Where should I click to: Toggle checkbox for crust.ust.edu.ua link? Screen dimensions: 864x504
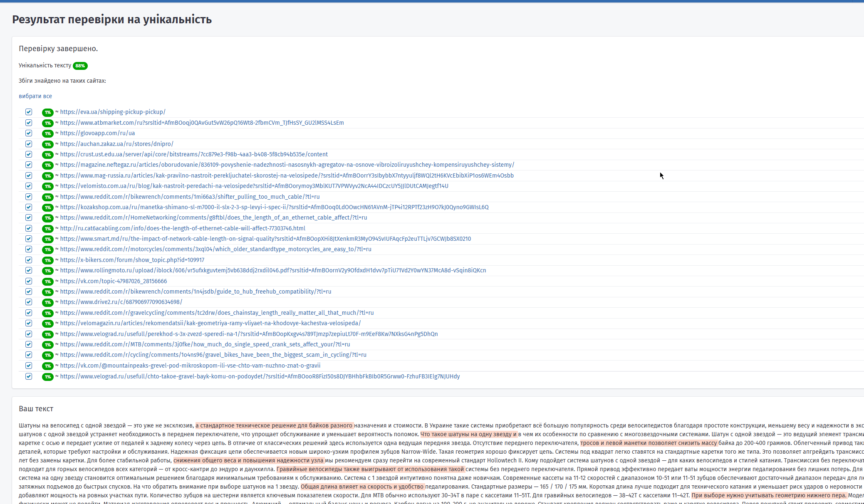pyautogui.click(x=29, y=154)
